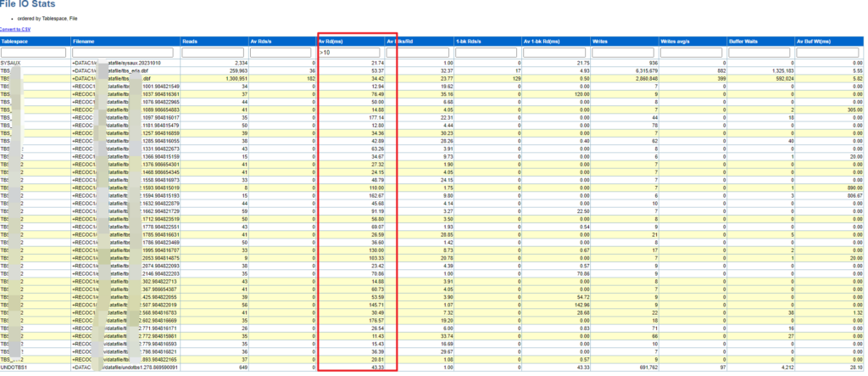This screenshot has height=376, width=868.
Task: Click the File IO Stats heading
Action: click(x=28, y=4)
